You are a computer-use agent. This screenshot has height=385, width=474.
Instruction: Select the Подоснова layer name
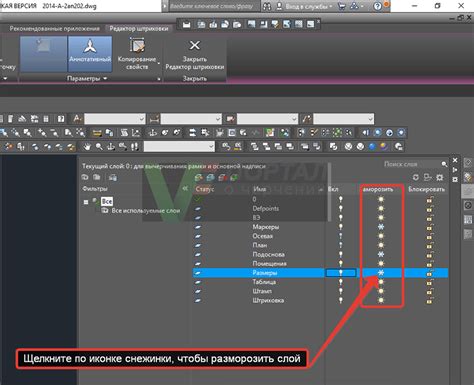pos(268,254)
